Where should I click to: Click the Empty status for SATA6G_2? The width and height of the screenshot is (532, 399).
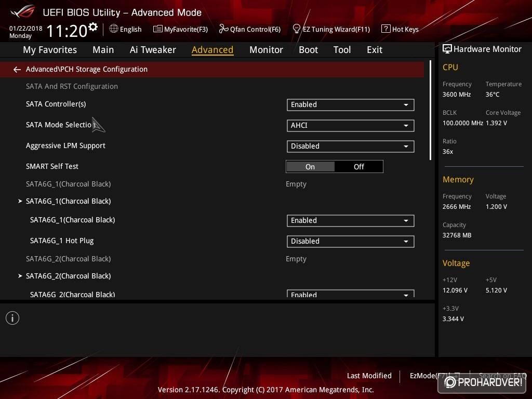coord(296,259)
